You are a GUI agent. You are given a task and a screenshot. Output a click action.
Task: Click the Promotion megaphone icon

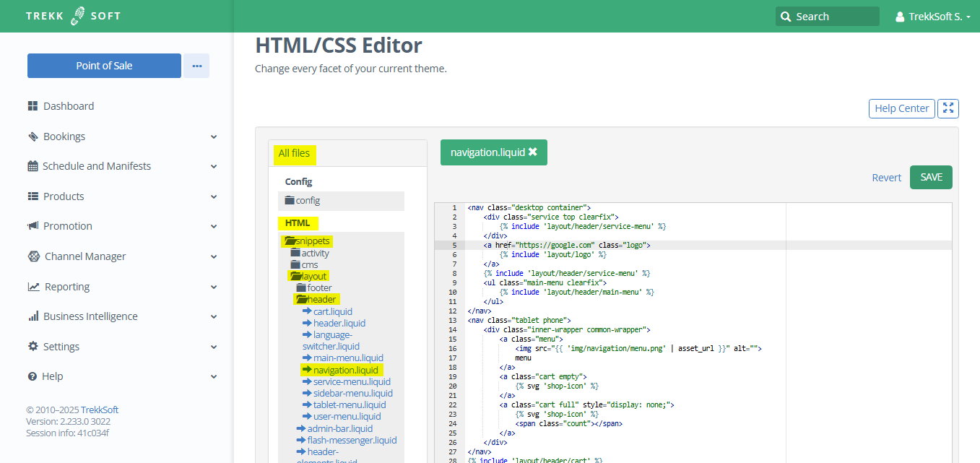coord(33,226)
